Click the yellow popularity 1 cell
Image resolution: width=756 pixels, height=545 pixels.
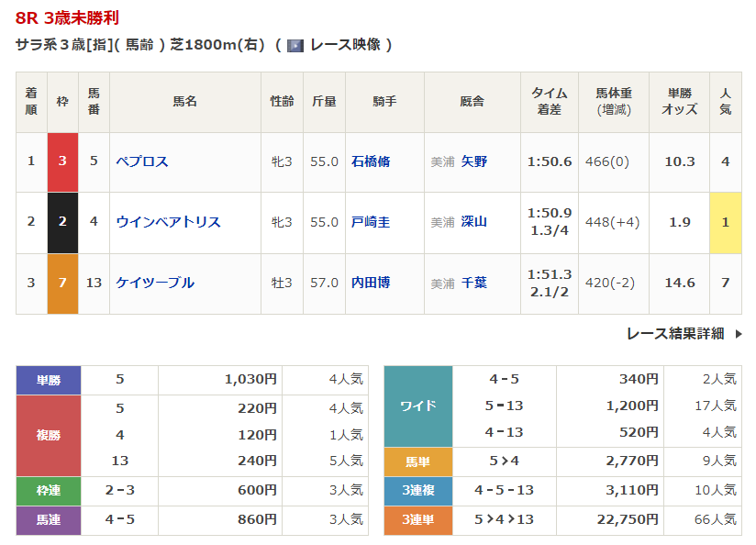pos(725,223)
